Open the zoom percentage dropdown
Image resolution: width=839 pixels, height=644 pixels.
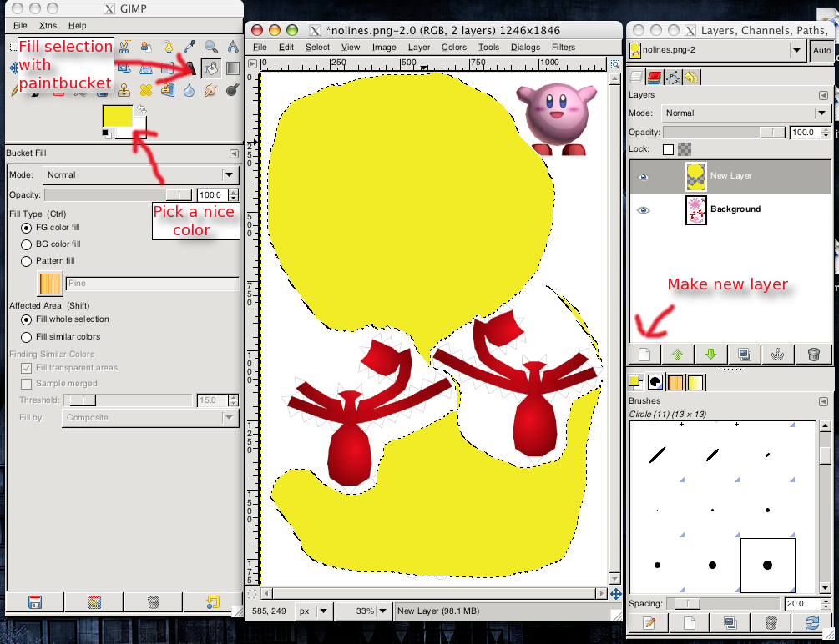pyautogui.click(x=382, y=611)
